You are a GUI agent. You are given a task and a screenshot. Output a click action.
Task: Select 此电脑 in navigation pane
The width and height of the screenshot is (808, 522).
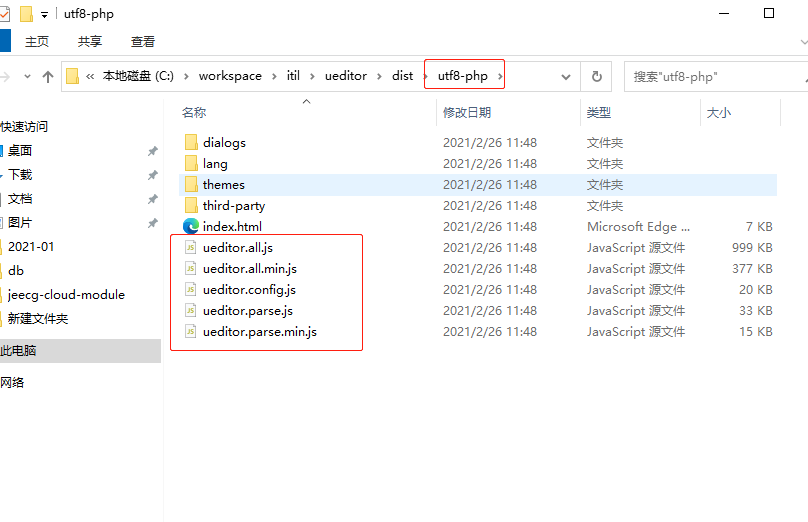click(80, 351)
